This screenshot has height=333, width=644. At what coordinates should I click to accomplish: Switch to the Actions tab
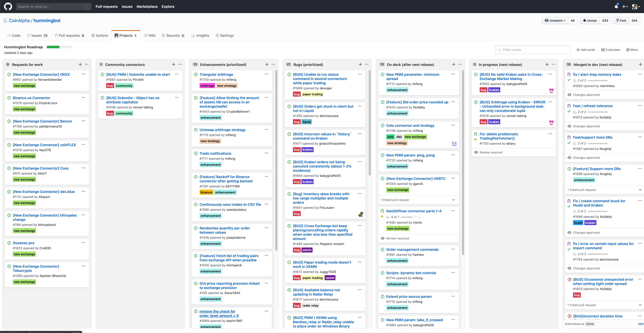click(x=100, y=35)
